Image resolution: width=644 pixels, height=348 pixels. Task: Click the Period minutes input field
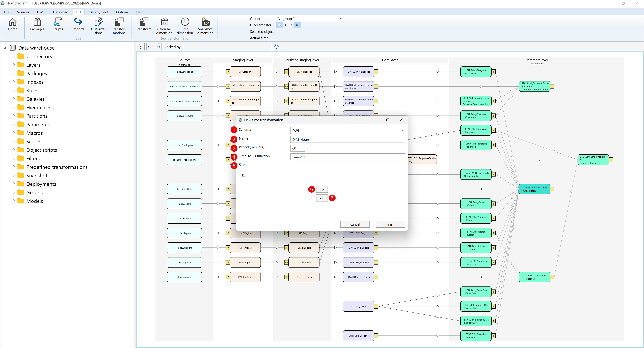tap(298, 148)
